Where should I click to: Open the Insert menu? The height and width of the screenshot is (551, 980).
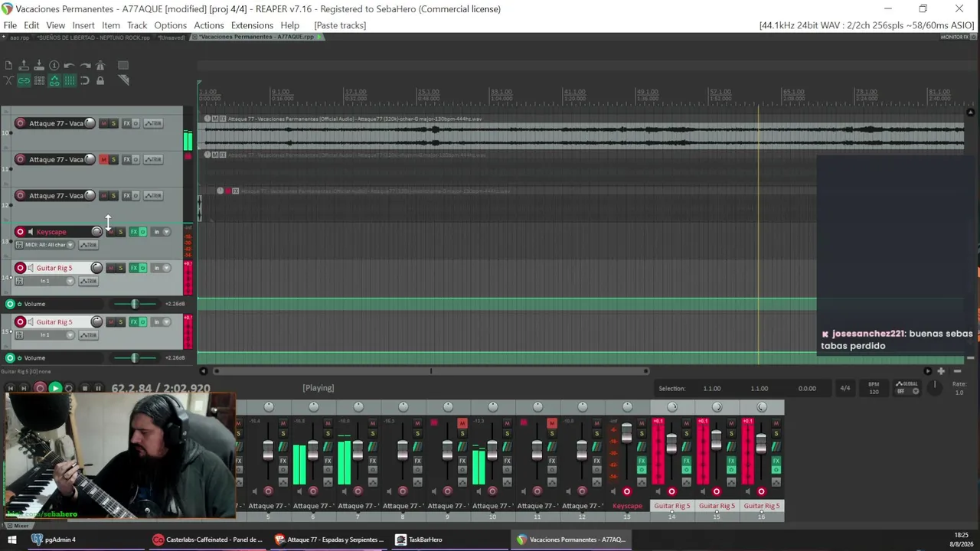click(83, 25)
